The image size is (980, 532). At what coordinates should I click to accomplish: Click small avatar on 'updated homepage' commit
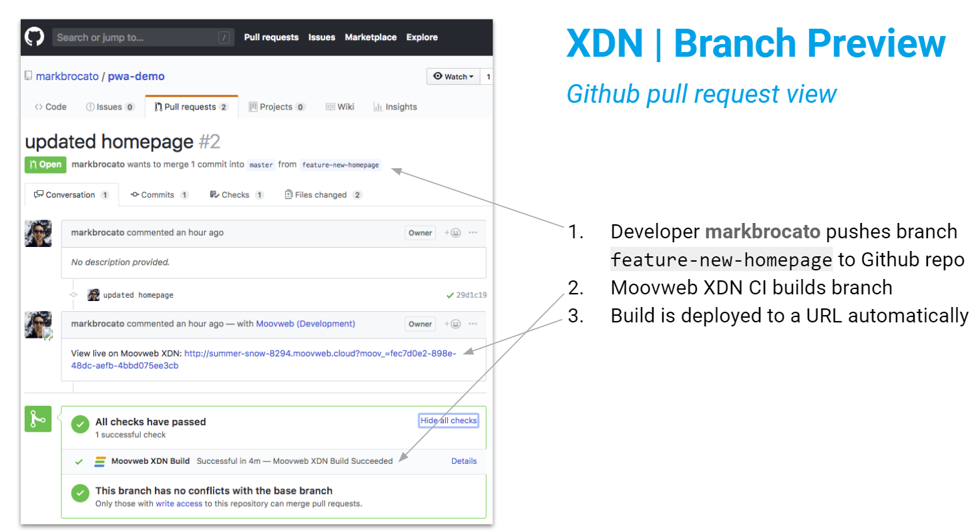93,295
